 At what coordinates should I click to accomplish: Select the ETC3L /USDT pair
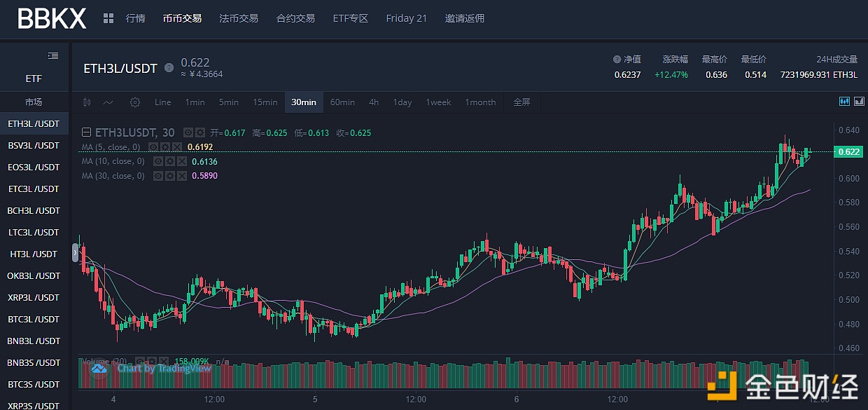(34, 189)
